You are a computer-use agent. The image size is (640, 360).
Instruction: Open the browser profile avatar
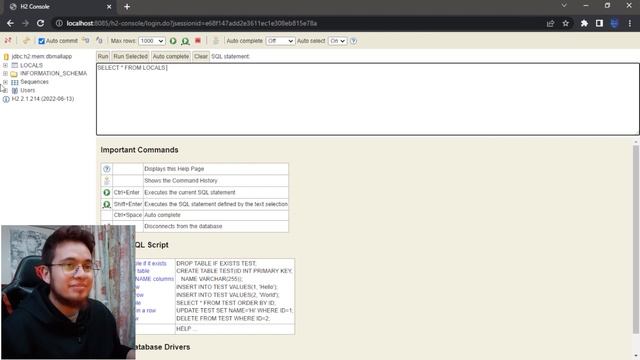pyautogui.click(x=614, y=23)
